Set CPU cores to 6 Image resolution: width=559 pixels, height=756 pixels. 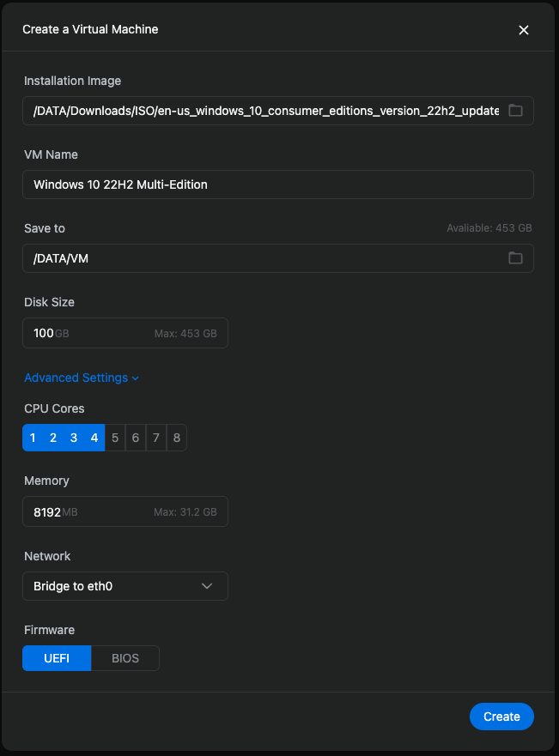point(136,438)
